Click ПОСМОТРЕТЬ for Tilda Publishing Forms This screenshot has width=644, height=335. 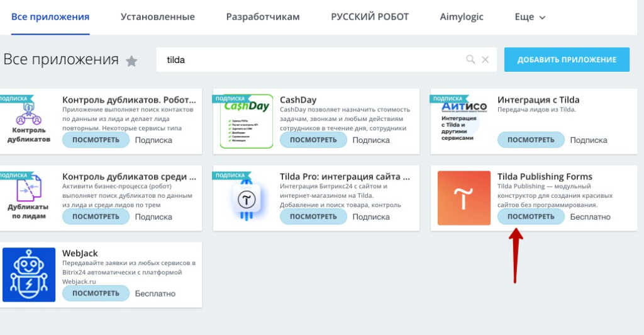point(531,217)
